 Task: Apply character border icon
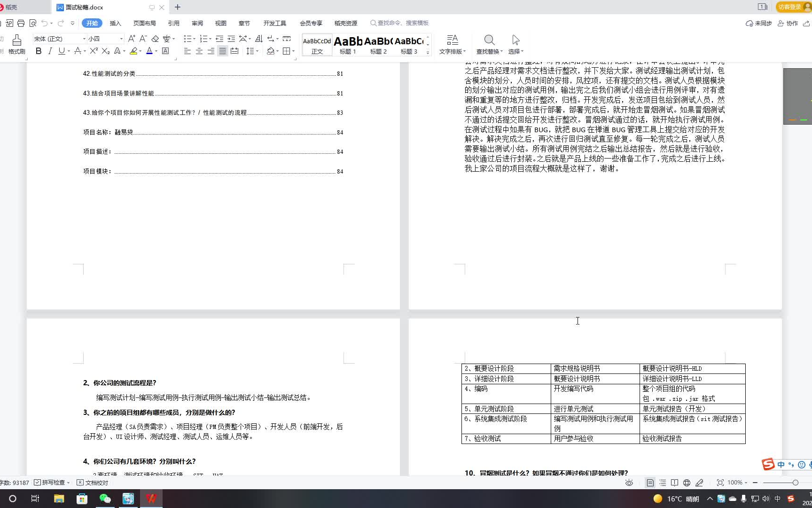tap(165, 51)
